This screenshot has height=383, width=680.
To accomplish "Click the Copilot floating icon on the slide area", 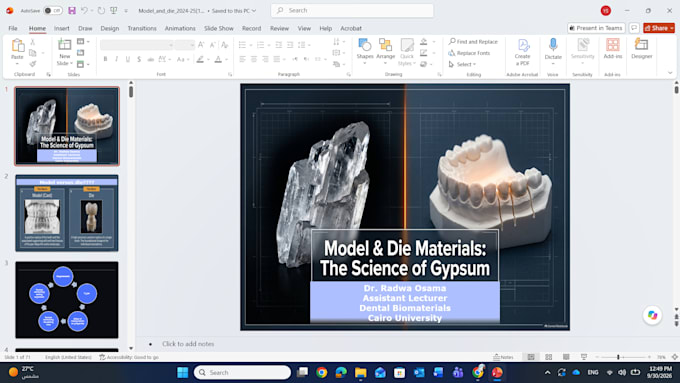I will (x=652, y=315).
